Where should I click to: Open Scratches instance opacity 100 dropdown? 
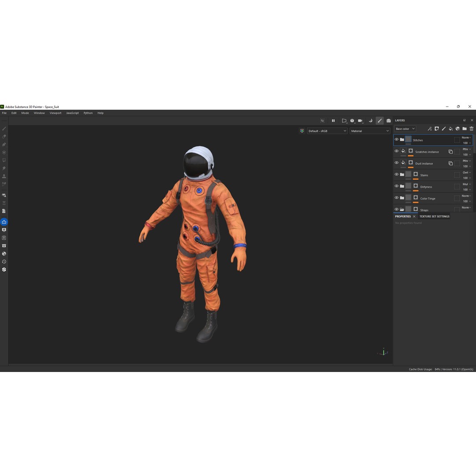click(x=467, y=155)
